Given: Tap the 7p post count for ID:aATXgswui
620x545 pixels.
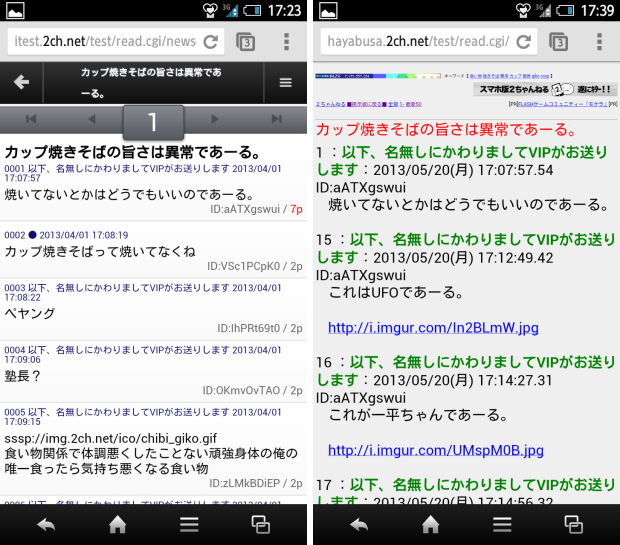Looking at the screenshot, I should click(x=297, y=209).
